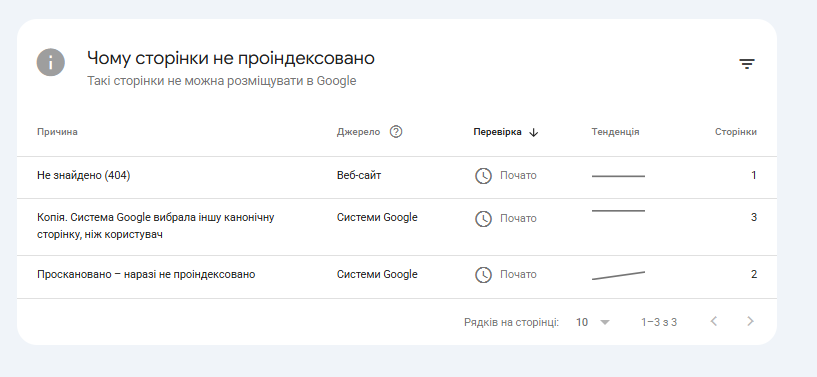Click the Сторінки column header
This screenshot has height=377, width=817.
click(736, 132)
